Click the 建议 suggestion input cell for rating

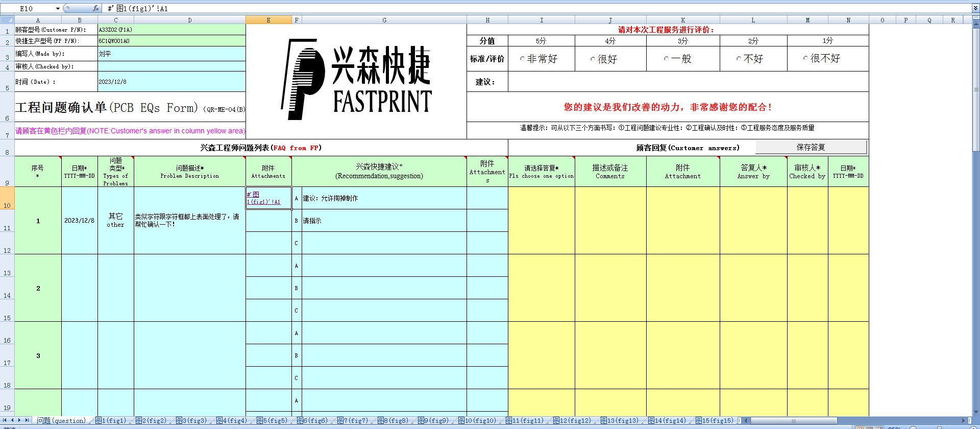[x=688, y=82]
